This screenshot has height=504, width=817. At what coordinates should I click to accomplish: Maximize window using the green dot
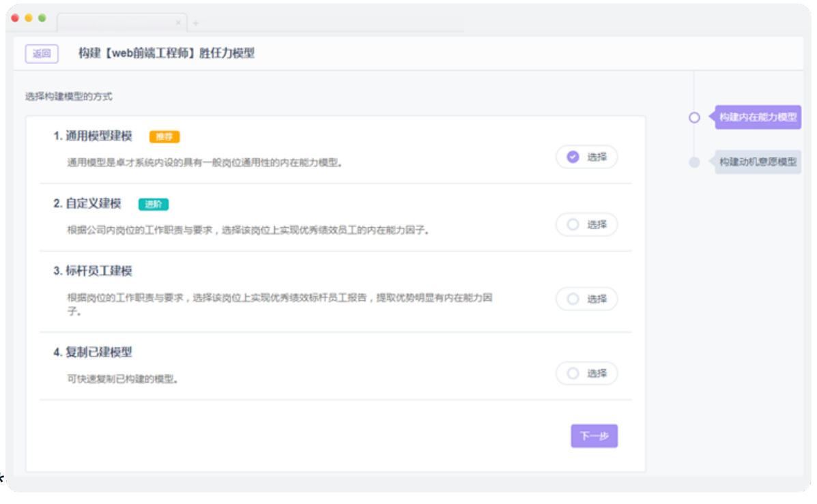pos(42,18)
